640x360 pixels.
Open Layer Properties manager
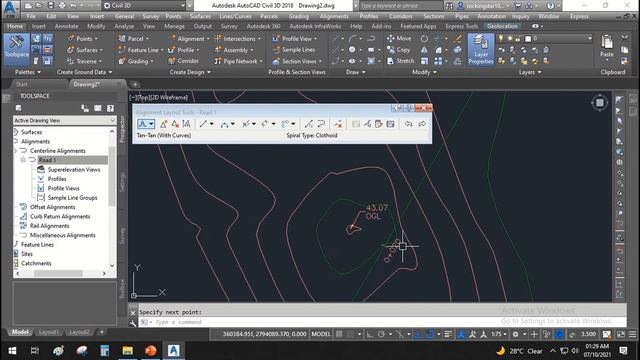tap(481, 49)
